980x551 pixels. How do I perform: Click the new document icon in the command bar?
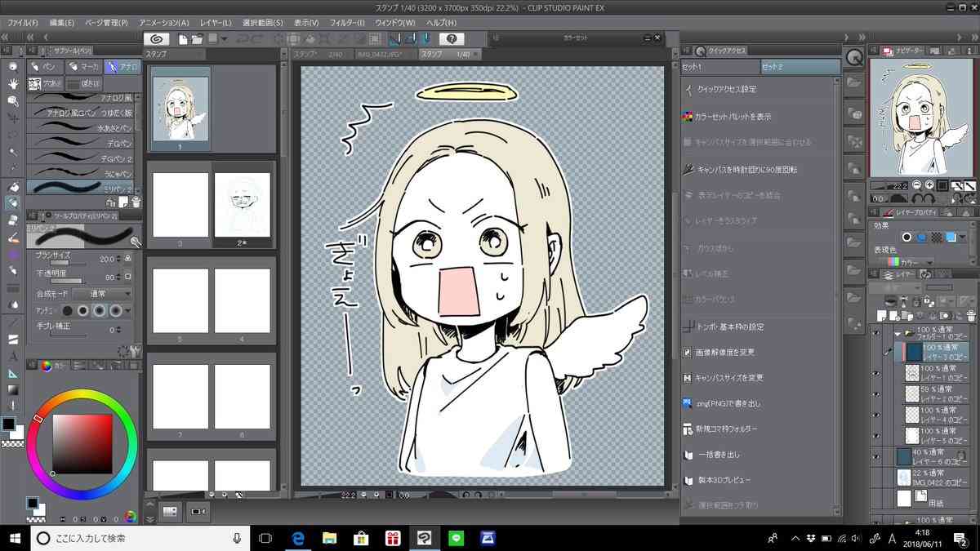183,38
